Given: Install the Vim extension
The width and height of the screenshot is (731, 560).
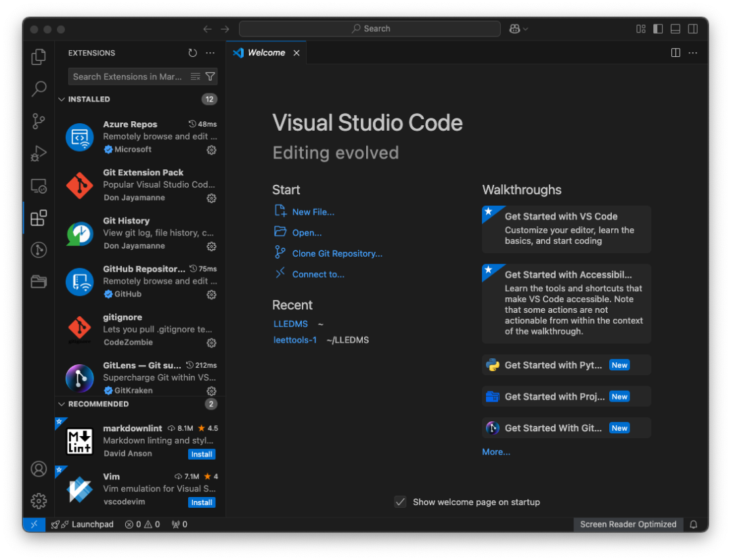Looking at the screenshot, I should [202, 502].
